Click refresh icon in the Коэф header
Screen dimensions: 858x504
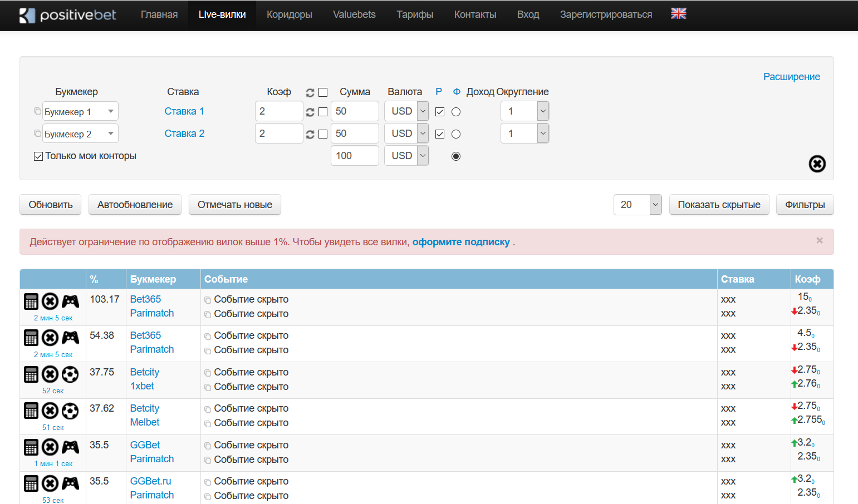tap(310, 92)
